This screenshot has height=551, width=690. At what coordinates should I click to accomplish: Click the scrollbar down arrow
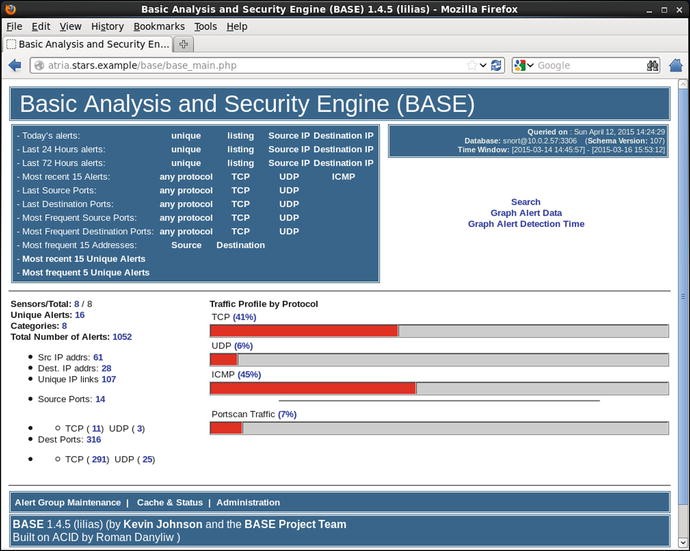point(683,542)
